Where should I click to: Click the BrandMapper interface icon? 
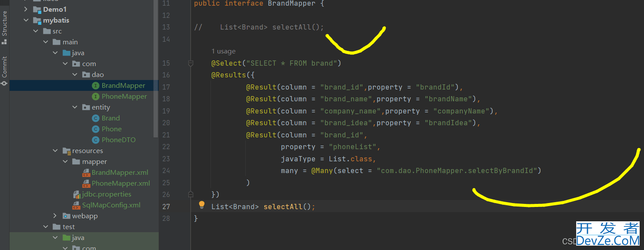96,86
